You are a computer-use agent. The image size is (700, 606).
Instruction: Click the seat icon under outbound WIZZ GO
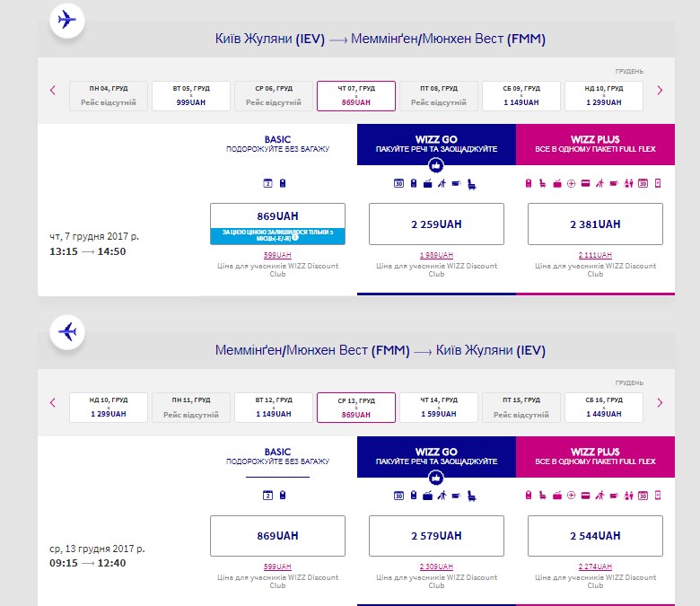(472, 183)
